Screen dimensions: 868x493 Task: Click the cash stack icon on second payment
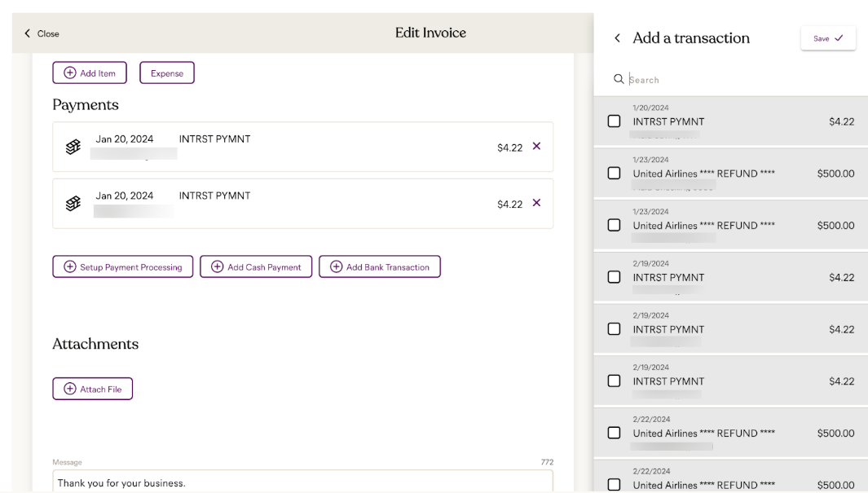73,203
